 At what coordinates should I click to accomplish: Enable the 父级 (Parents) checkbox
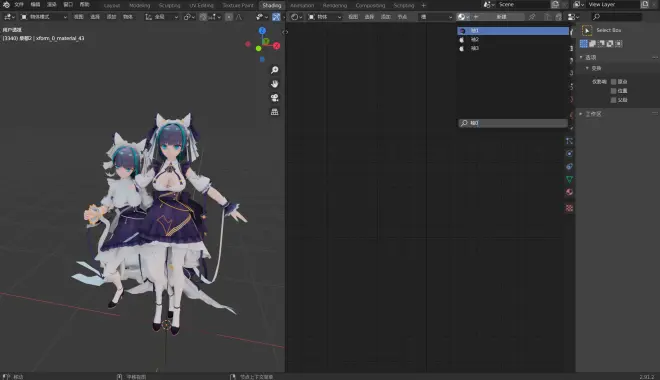click(613, 100)
